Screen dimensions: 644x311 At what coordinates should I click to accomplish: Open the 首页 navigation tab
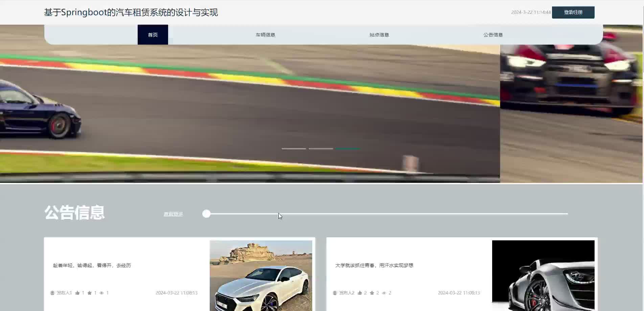153,34
